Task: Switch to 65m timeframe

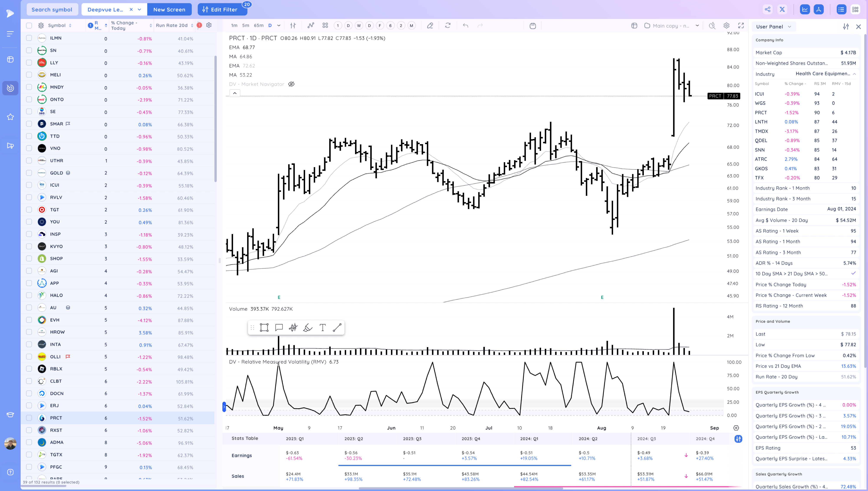Action: (258, 26)
